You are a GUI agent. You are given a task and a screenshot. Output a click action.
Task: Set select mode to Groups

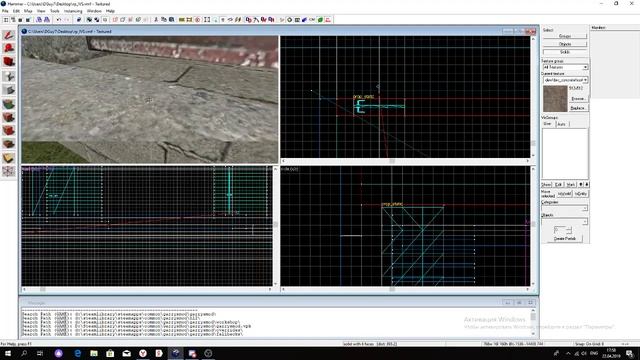(x=564, y=36)
